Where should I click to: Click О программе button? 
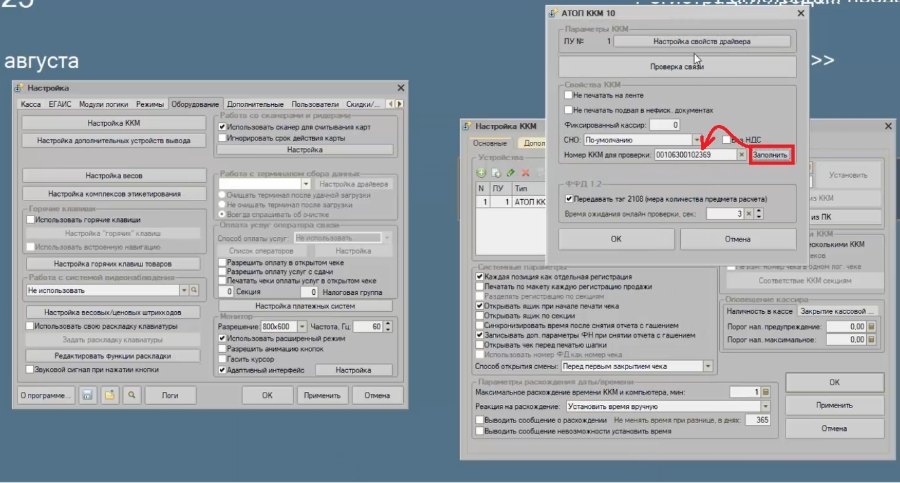(x=46, y=395)
